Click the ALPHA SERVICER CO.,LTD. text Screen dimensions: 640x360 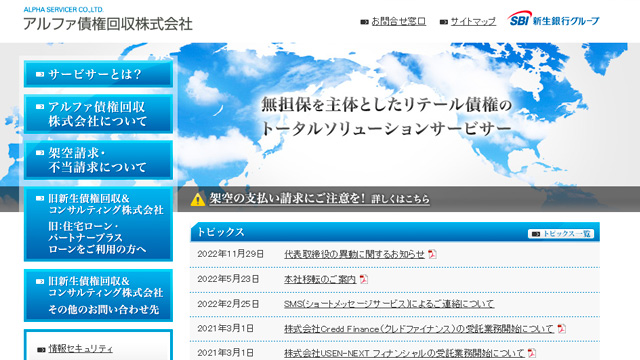[x=64, y=9]
